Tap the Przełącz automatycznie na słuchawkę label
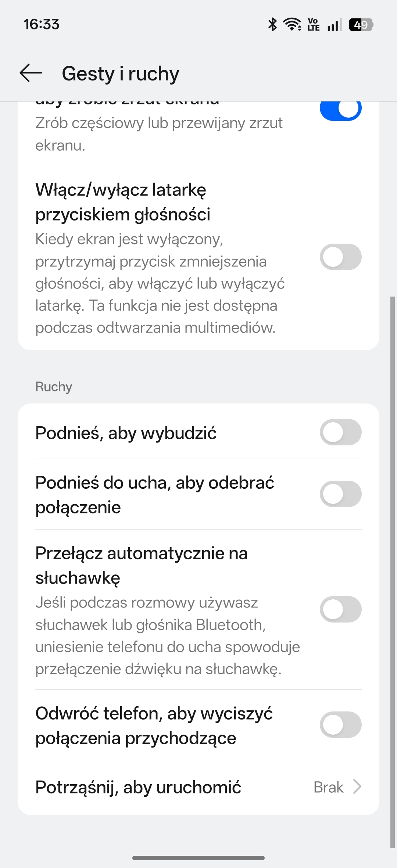The width and height of the screenshot is (397, 868). (x=142, y=565)
